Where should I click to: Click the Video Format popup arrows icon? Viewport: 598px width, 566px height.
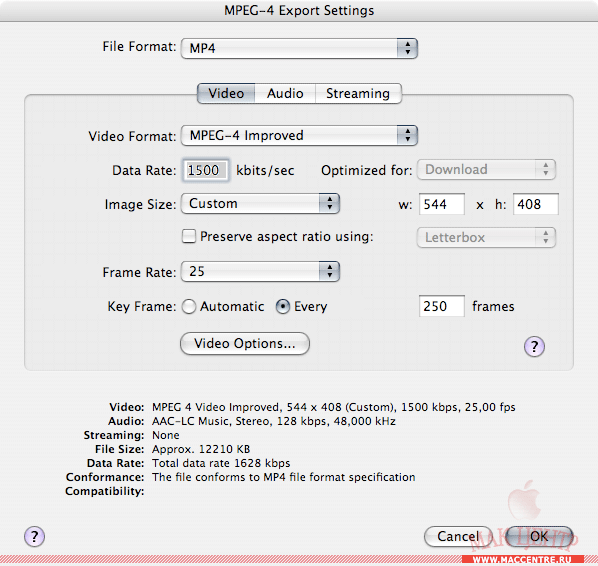coord(407,135)
